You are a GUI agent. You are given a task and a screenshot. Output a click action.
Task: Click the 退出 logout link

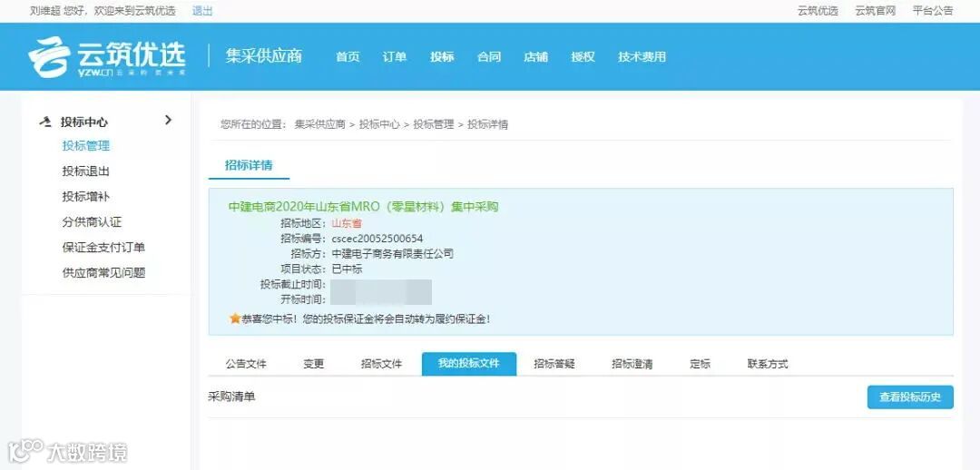point(202,11)
